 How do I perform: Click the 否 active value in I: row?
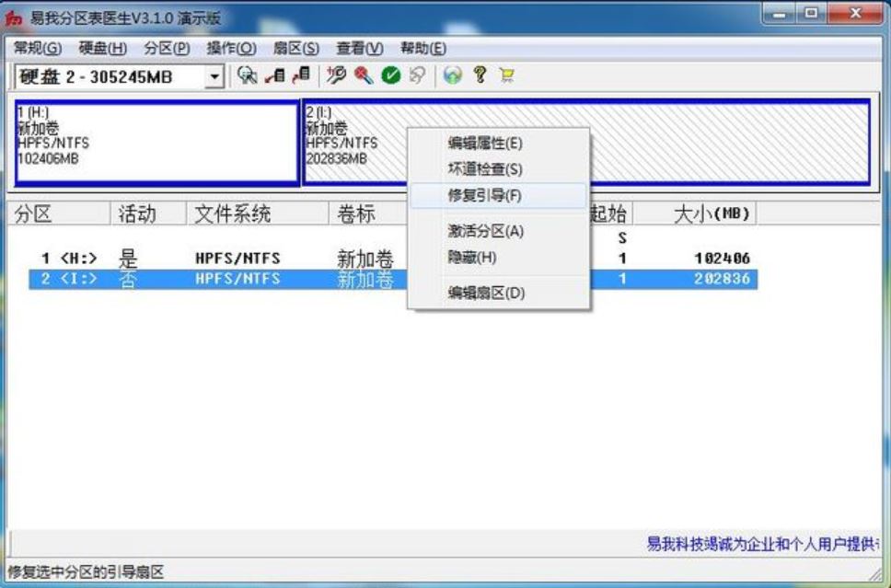click(128, 279)
